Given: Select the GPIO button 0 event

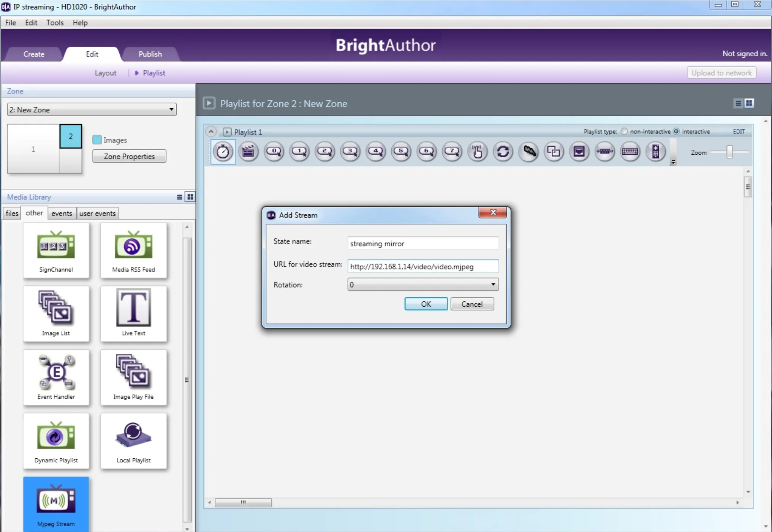Looking at the screenshot, I should point(274,152).
